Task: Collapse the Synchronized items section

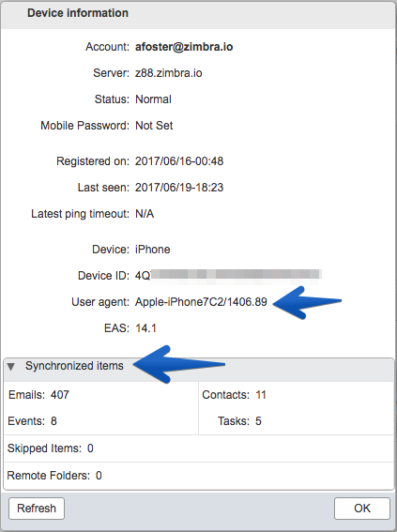Action: pyautogui.click(x=11, y=367)
